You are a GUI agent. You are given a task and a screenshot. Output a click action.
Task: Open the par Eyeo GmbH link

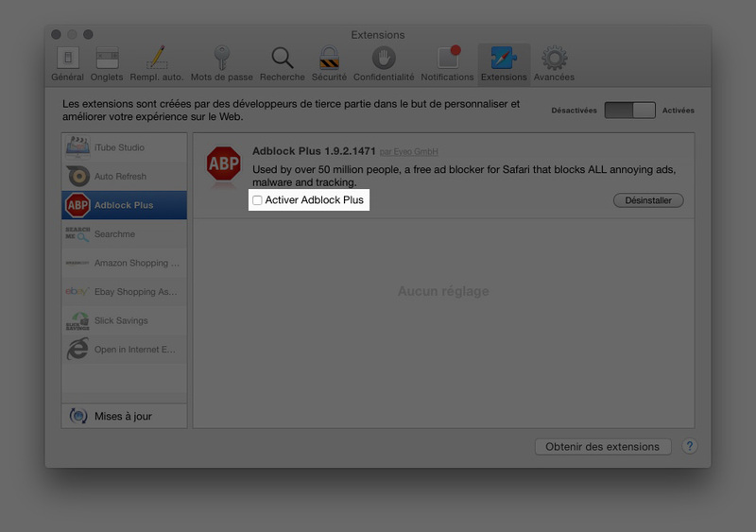409,152
